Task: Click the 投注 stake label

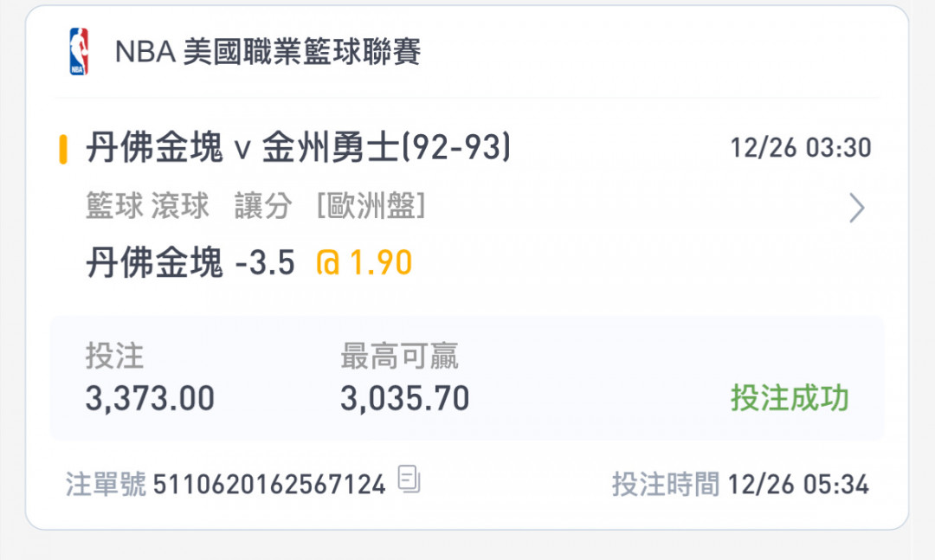Action: [x=114, y=356]
